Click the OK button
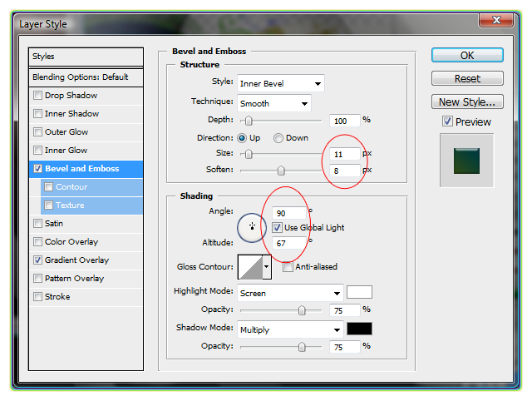This screenshot has width=532, height=401. 467,55
